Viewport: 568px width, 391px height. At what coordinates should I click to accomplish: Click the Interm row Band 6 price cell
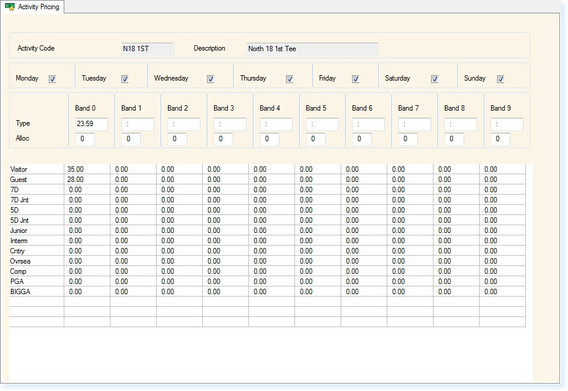[364, 241]
